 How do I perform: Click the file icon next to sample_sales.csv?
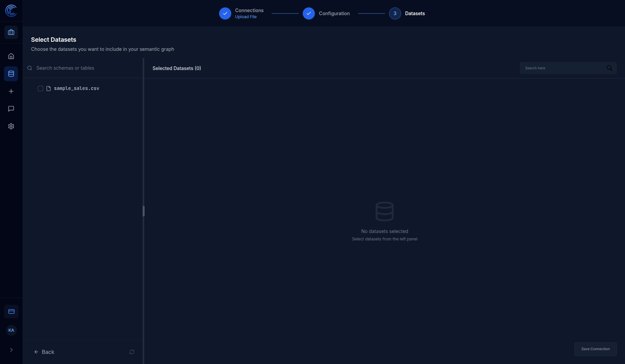tap(49, 89)
